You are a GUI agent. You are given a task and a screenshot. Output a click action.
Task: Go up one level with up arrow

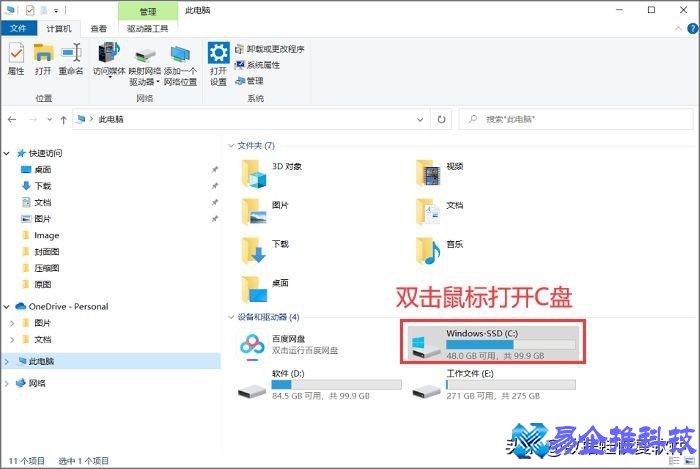pos(63,119)
